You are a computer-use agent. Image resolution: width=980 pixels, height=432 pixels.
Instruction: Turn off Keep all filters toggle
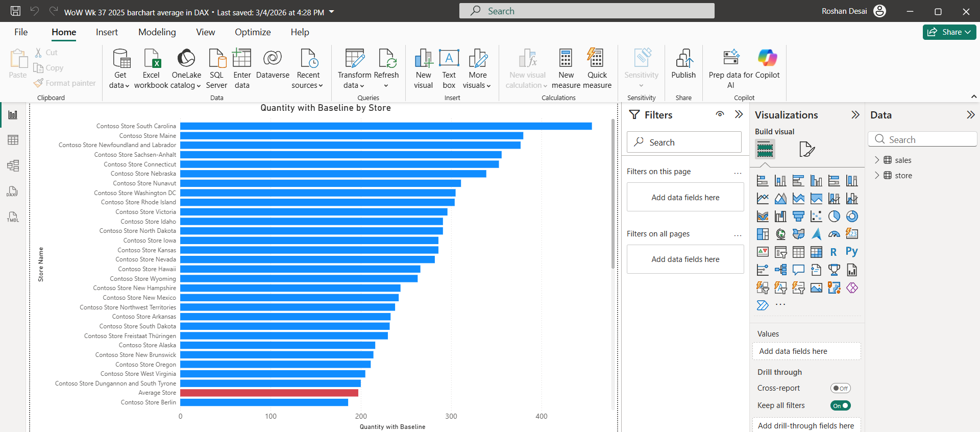(840, 406)
